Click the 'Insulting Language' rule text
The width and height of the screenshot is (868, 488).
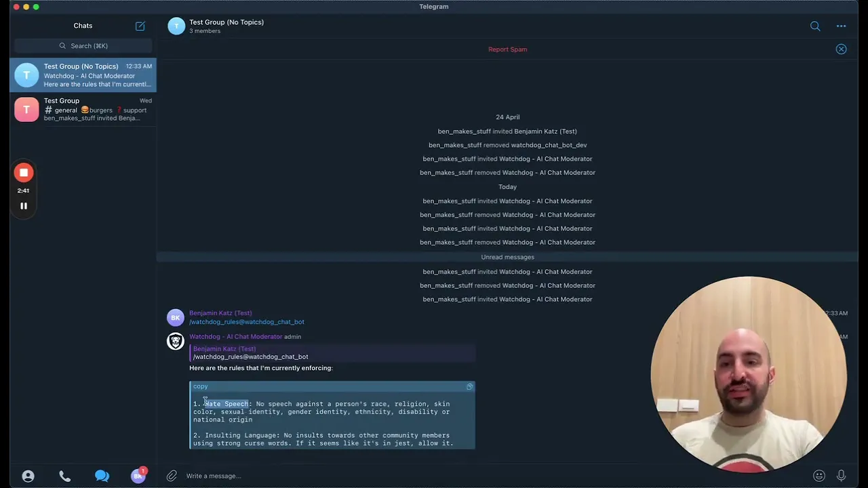point(241,436)
